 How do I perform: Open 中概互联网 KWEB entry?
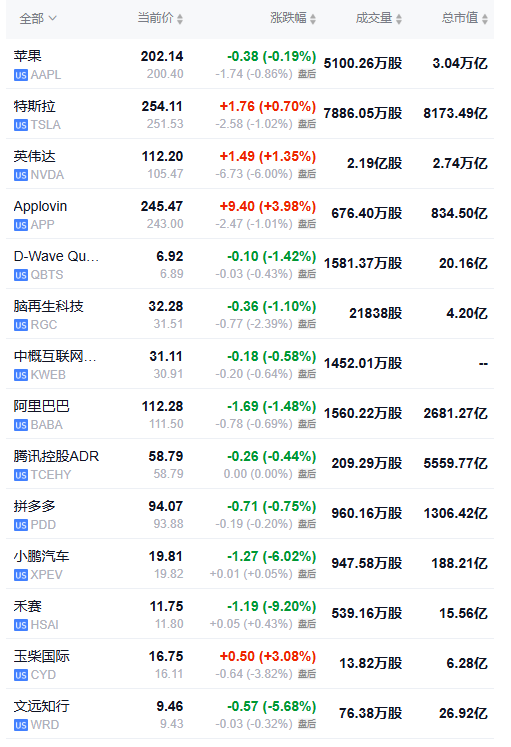click(250, 364)
